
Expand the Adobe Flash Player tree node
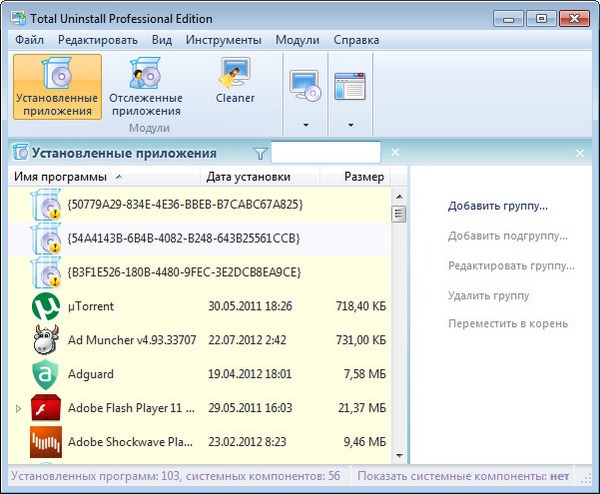click(x=17, y=408)
